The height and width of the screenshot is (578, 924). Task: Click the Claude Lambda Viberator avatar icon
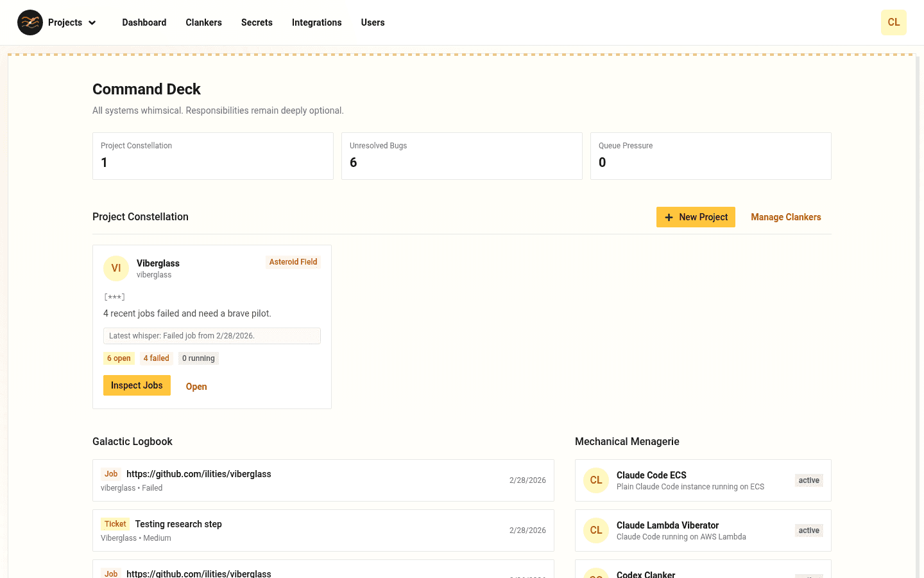tap(596, 530)
